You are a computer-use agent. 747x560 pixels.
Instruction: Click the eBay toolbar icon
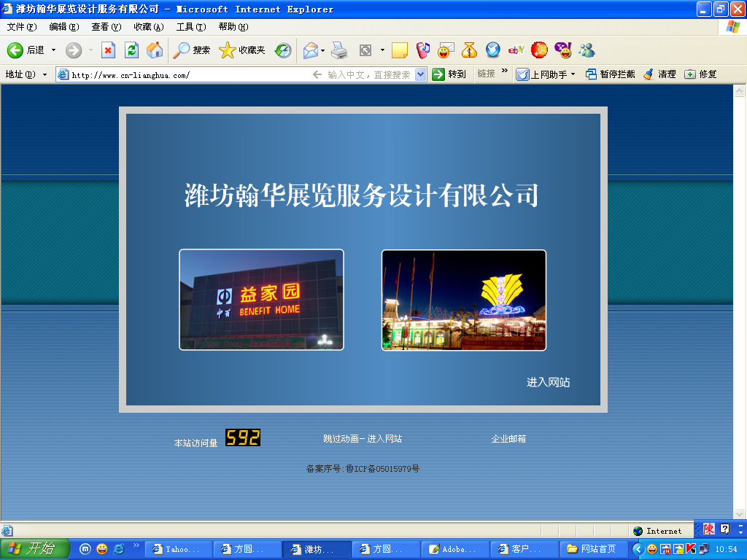(x=516, y=50)
